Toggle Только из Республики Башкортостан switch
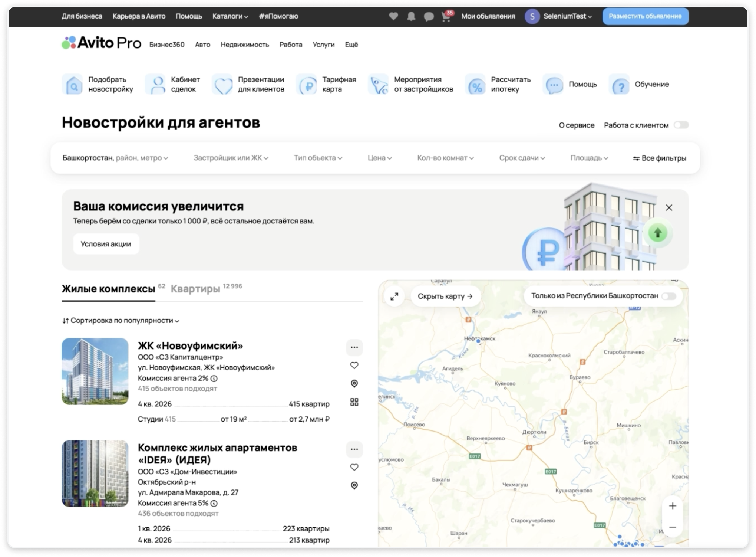This screenshot has height=557, width=756. tap(669, 296)
